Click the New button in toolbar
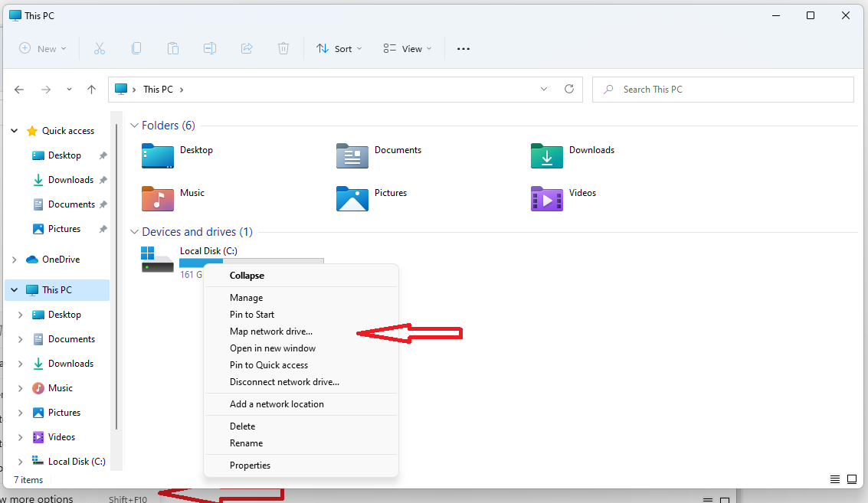Screen dimensions: 868x503 [x=43, y=48]
